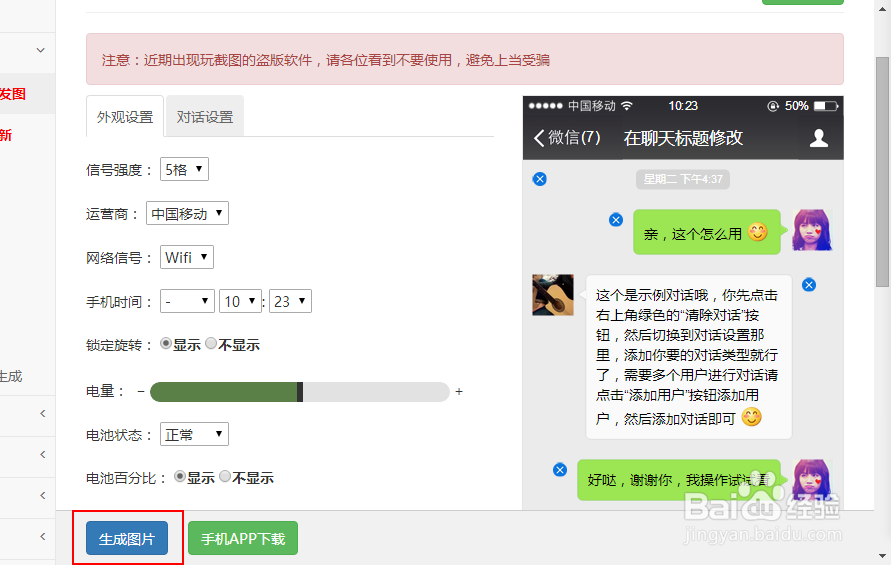Select 不显示 for 电池百分比
Screen dimensions: 891x565
click(225, 476)
